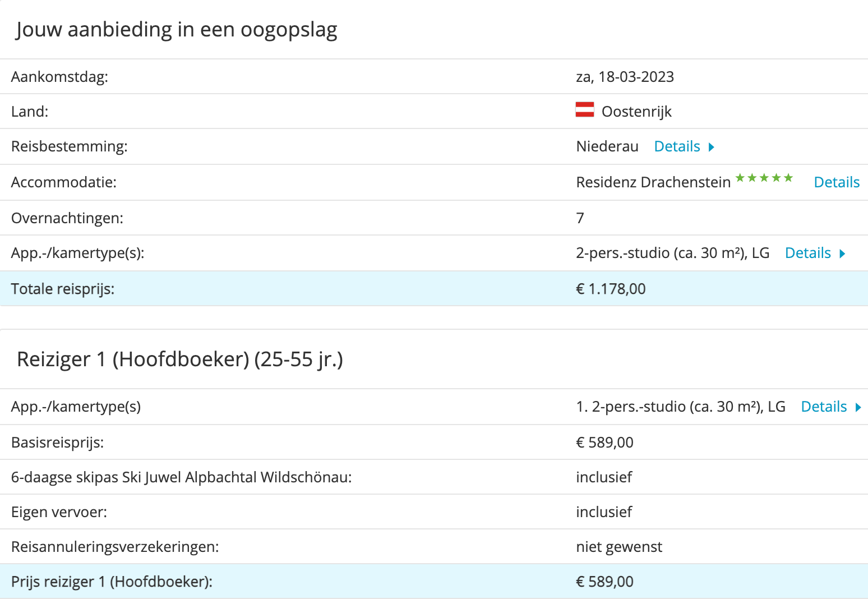Select 'Overnachtingen:' label
Viewport: 868px width, 599px height.
tap(67, 218)
